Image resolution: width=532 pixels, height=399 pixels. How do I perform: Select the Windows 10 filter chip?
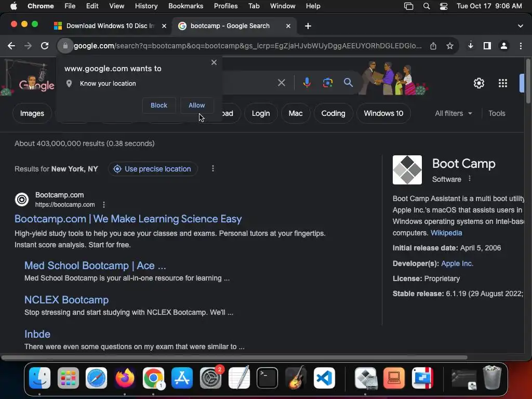coord(383,113)
